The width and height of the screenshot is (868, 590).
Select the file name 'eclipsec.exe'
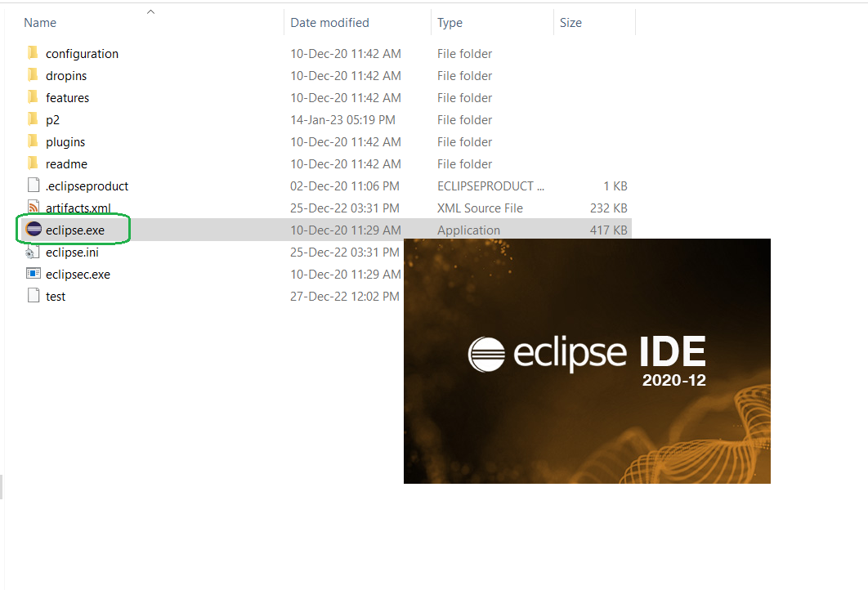[78, 275]
